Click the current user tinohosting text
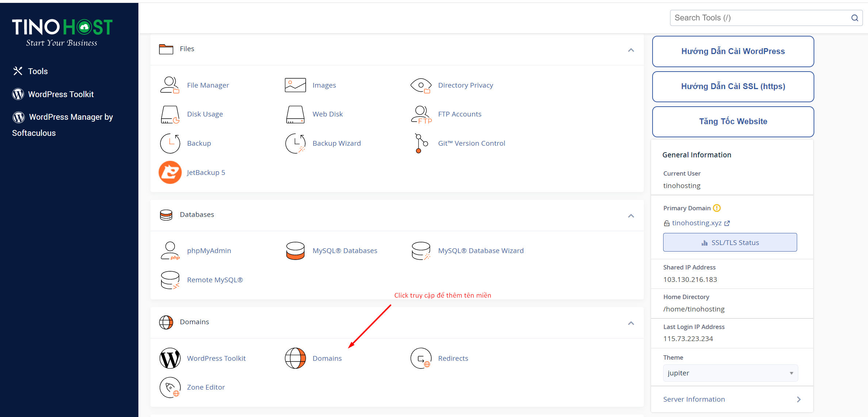This screenshot has height=417, width=868. click(682, 186)
